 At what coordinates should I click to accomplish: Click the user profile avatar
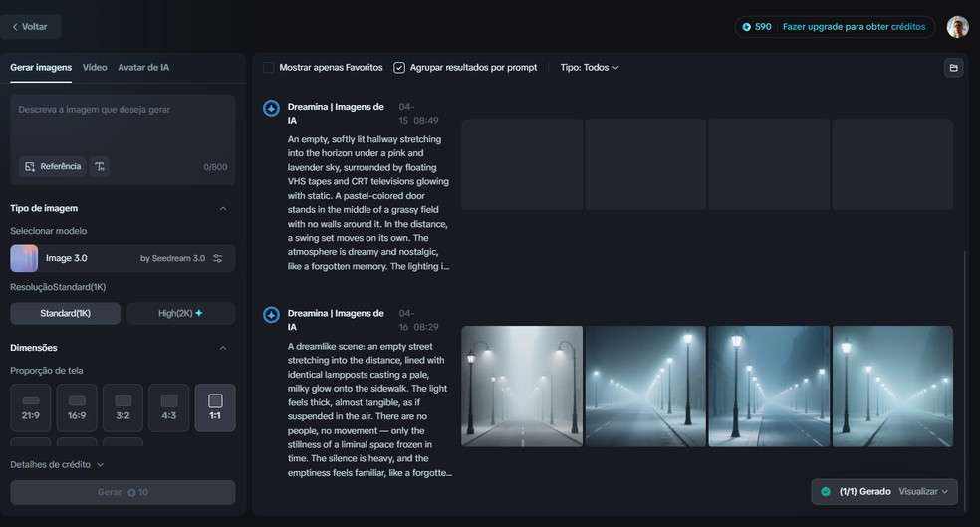tap(957, 27)
